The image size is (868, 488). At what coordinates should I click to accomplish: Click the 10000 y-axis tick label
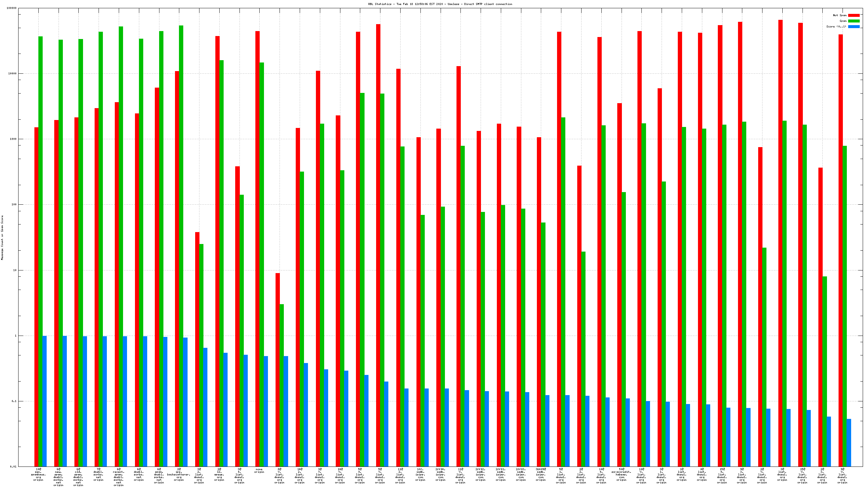click(x=12, y=74)
